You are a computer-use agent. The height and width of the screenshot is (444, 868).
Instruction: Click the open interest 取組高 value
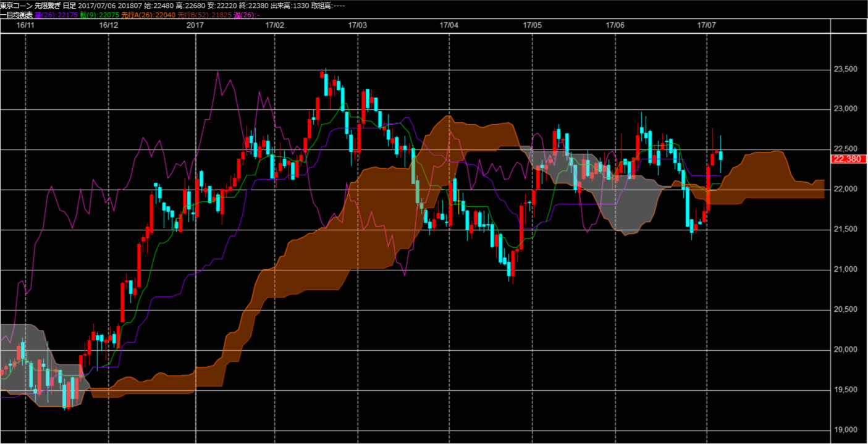329,6
